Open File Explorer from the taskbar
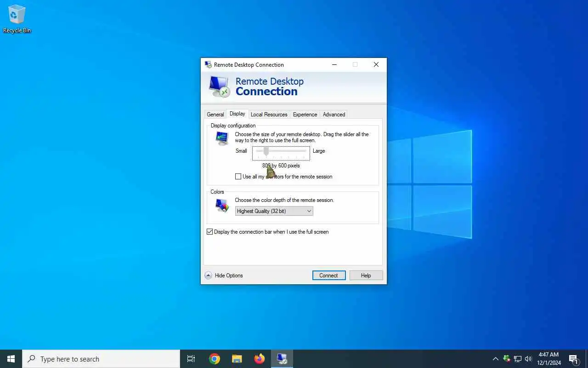Viewport: 588px width, 368px height. coord(237,359)
